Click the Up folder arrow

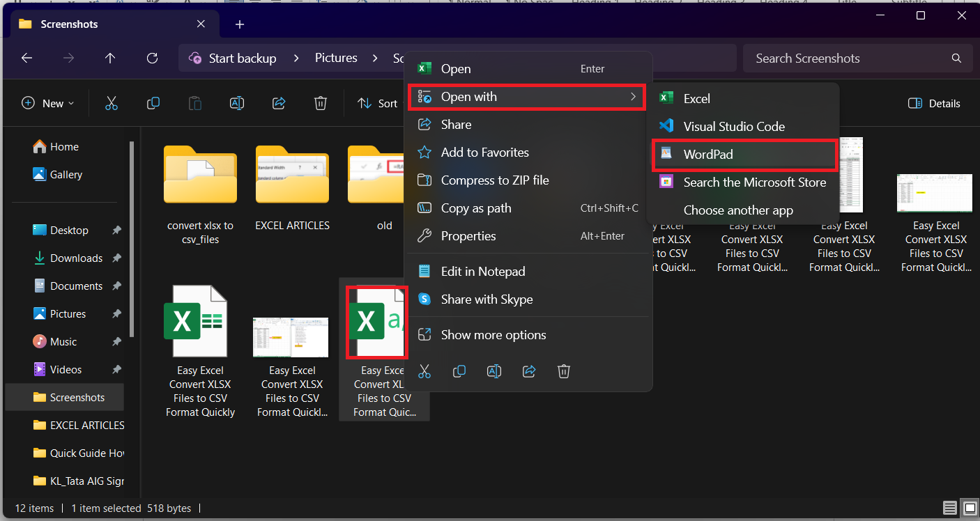click(110, 59)
